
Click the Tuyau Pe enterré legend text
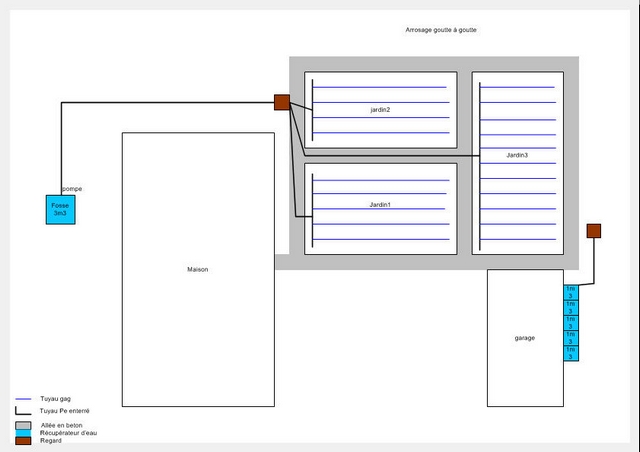[63, 411]
